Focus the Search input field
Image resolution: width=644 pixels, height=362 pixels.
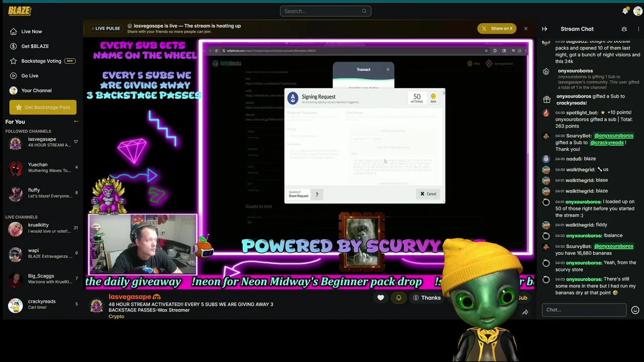point(325,11)
